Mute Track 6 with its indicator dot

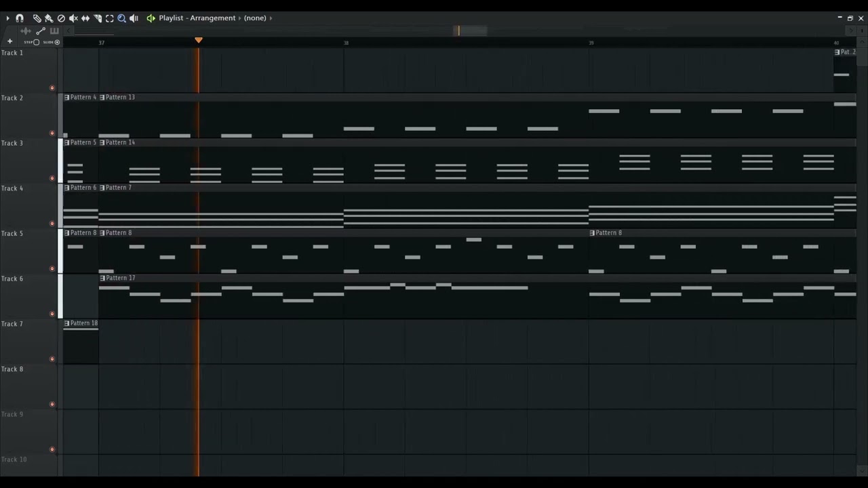[x=52, y=314]
